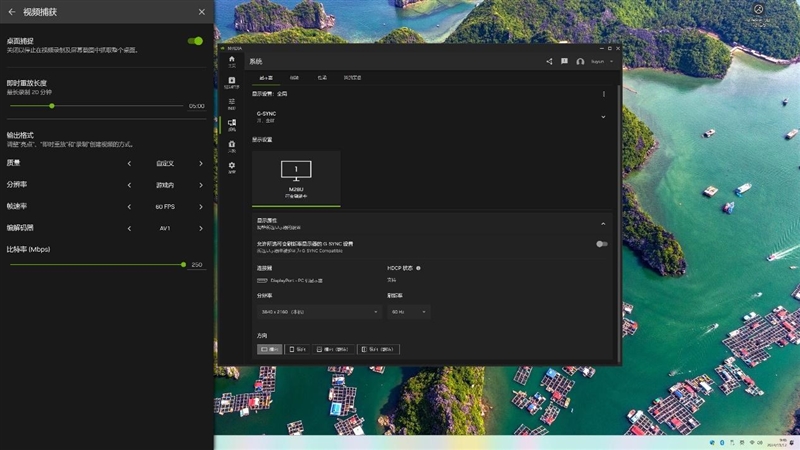Toggle the 桌面捕捉 desktop capture switch

coord(195,41)
